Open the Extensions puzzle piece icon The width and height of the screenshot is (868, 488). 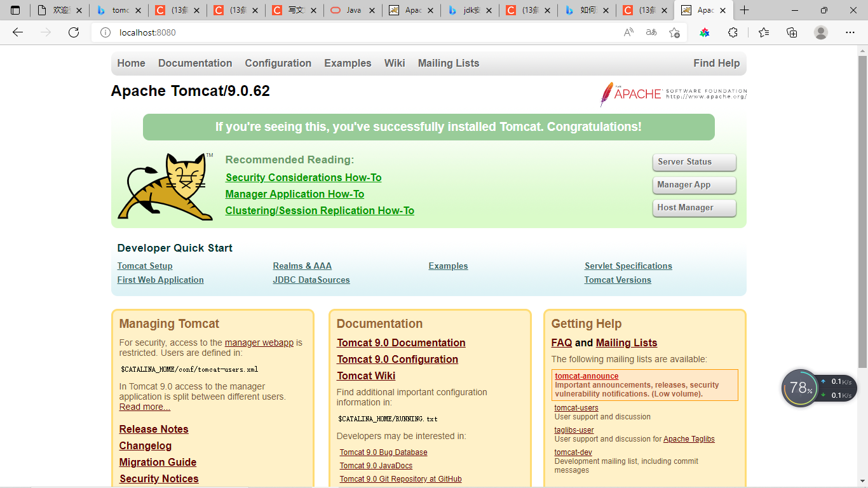click(x=733, y=32)
